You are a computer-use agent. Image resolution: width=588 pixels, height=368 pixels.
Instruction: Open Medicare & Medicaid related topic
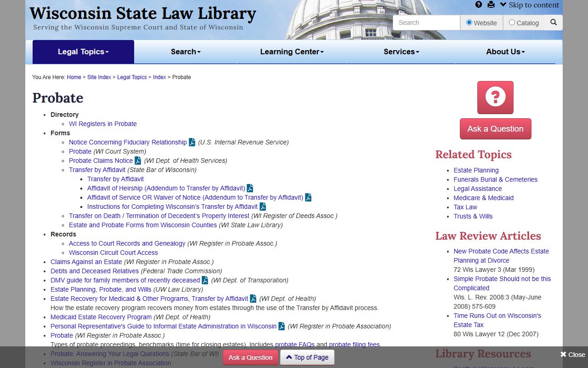click(x=484, y=198)
